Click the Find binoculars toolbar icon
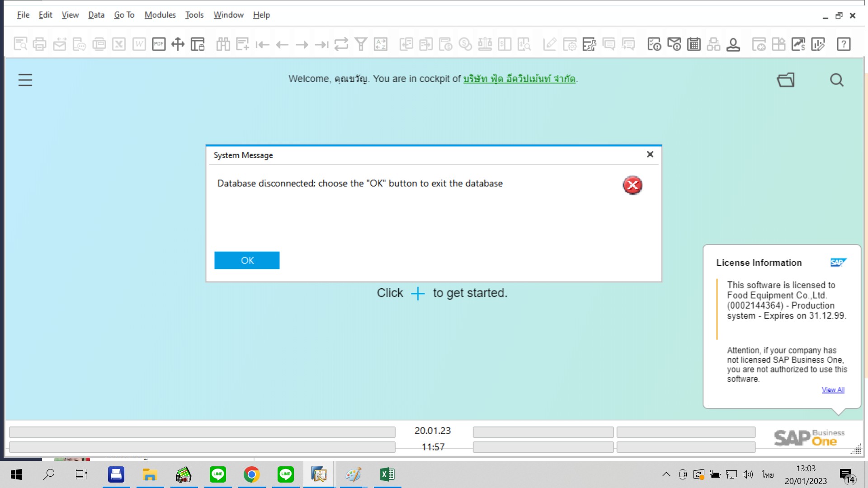 (223, 44)
